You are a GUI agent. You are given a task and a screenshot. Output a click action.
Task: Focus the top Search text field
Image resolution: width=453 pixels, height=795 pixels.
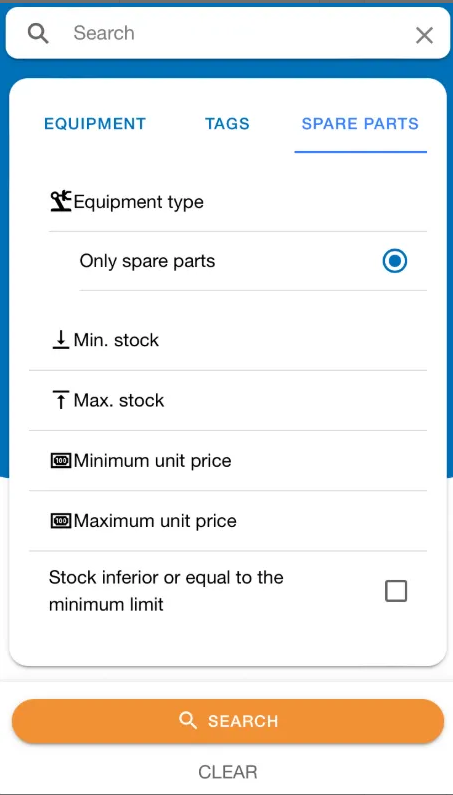coord(238,33)
